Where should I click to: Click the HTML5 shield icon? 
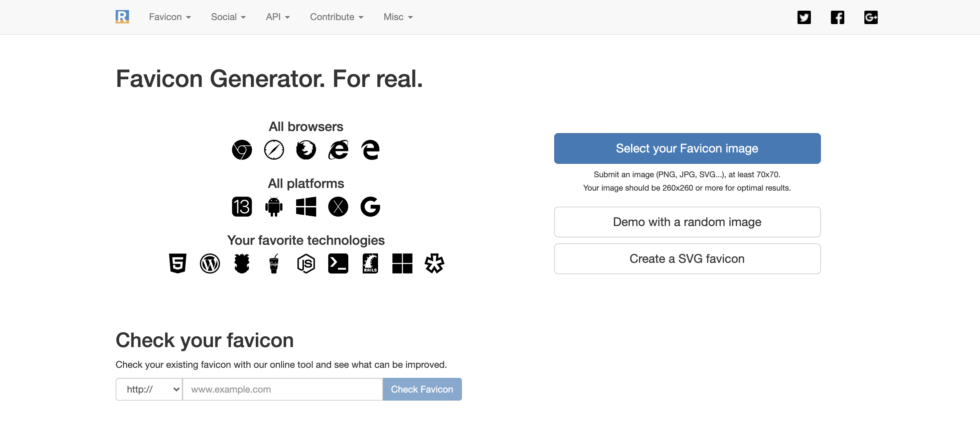[178, 263]
